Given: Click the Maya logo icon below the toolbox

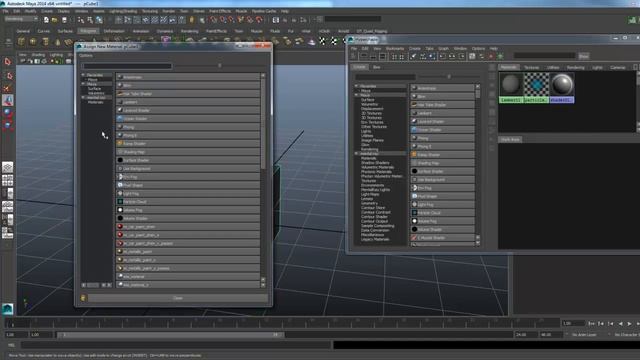Looking at the screenshot, I should point(7,309).
